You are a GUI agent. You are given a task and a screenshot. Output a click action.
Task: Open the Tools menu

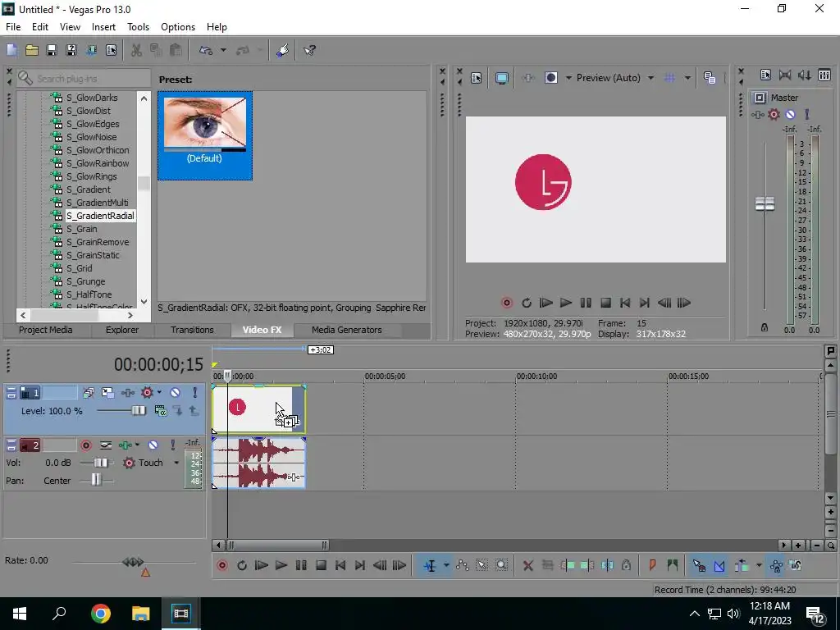[138, 27]
